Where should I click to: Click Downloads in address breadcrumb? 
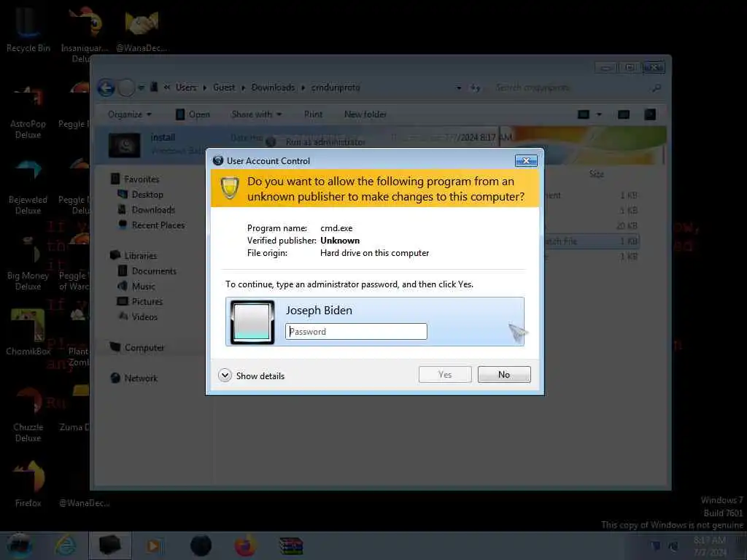273,87
